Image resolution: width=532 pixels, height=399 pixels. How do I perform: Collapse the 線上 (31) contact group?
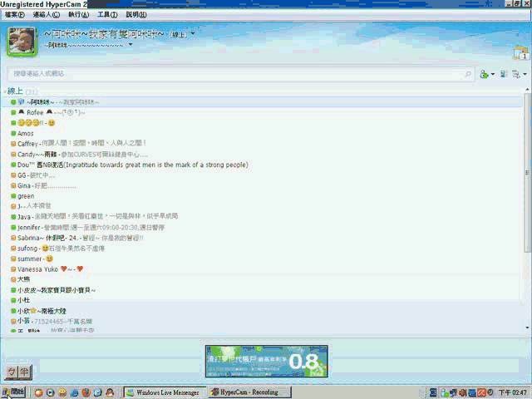coord(20,91)
